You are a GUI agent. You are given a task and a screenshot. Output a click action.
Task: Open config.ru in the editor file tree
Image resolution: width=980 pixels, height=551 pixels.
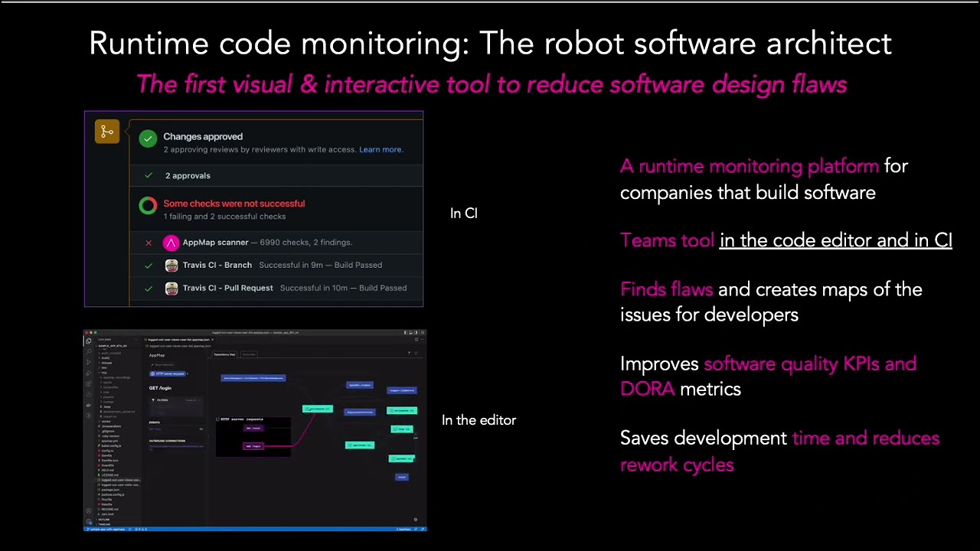pyautogui.click(x=107, y=451)
